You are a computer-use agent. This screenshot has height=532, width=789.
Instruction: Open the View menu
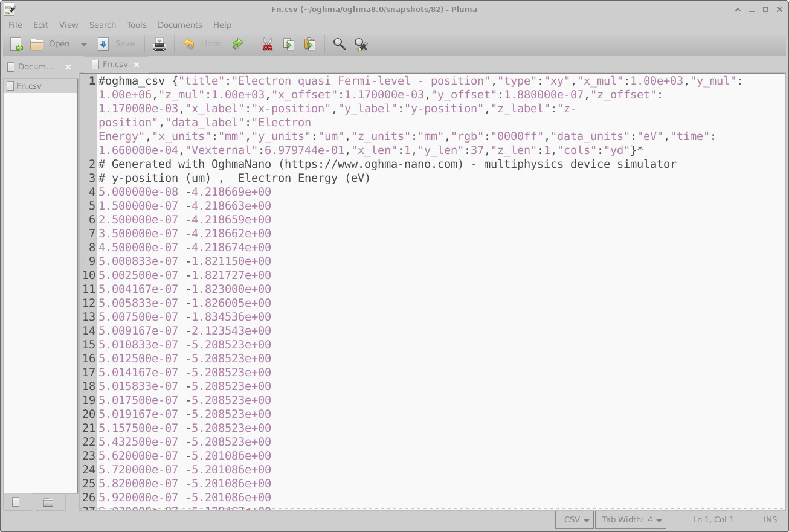[68, 25]
